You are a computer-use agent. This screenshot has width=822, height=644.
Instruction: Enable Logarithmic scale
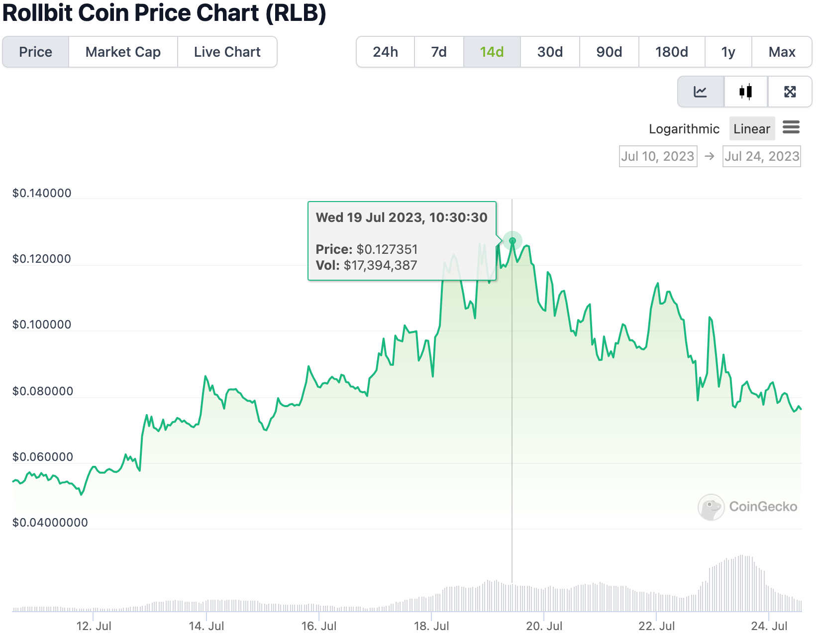(x=684, y=129)
